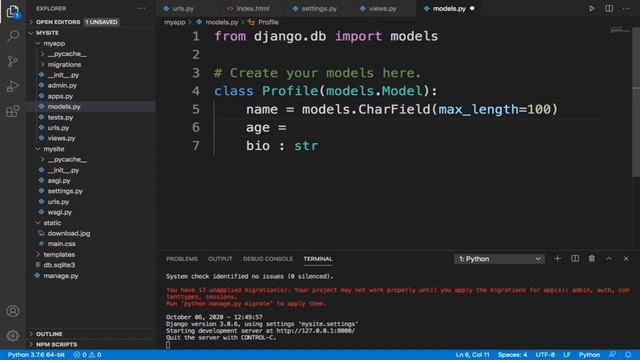Open the Source Control view
This screenshot has width=640, height=360.
pyautogui.click(x=13, y=61)
